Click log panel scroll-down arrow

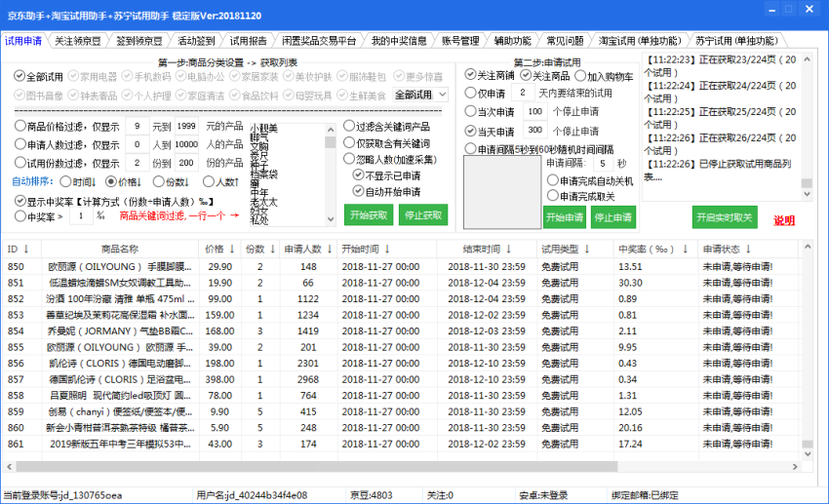pos(807,194)
